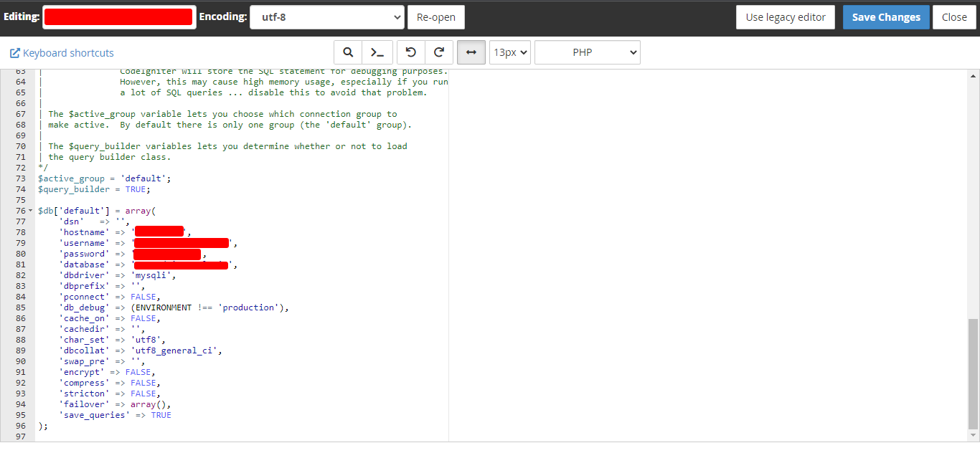Redo the last undone edit
Image resolution: width=980 pixels, height=453 pixels.
click(439, 52)
